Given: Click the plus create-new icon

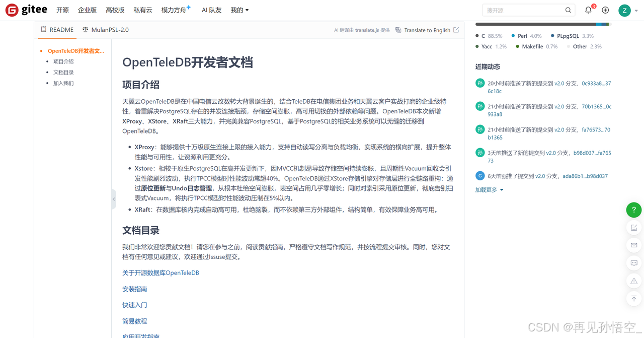Looking at the screenshot, I should 605,10.
